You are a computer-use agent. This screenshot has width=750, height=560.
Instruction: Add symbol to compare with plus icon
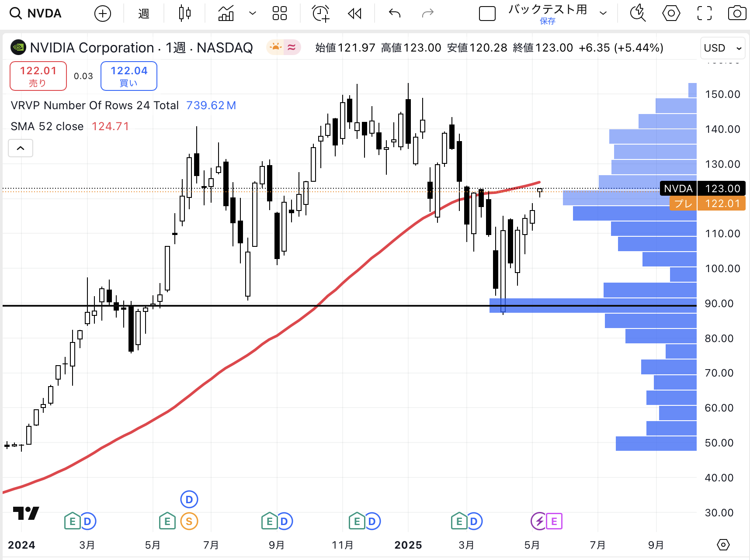tap(103, 14)
